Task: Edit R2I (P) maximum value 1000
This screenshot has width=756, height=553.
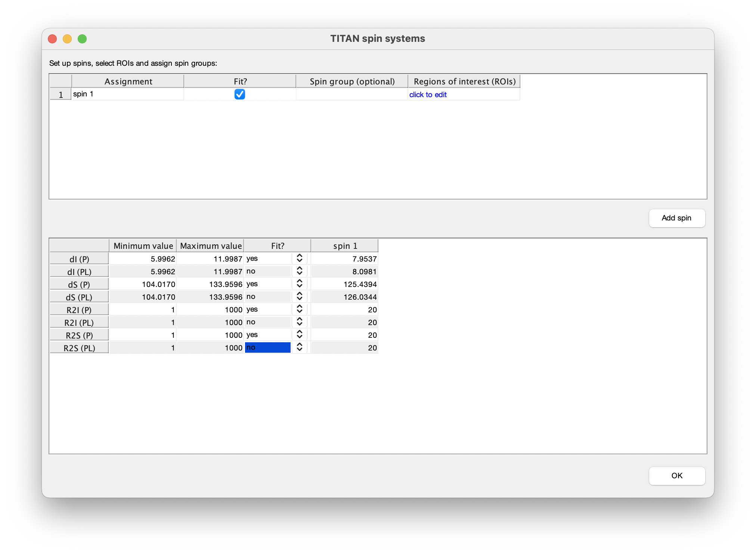Action: click(210, 310)
